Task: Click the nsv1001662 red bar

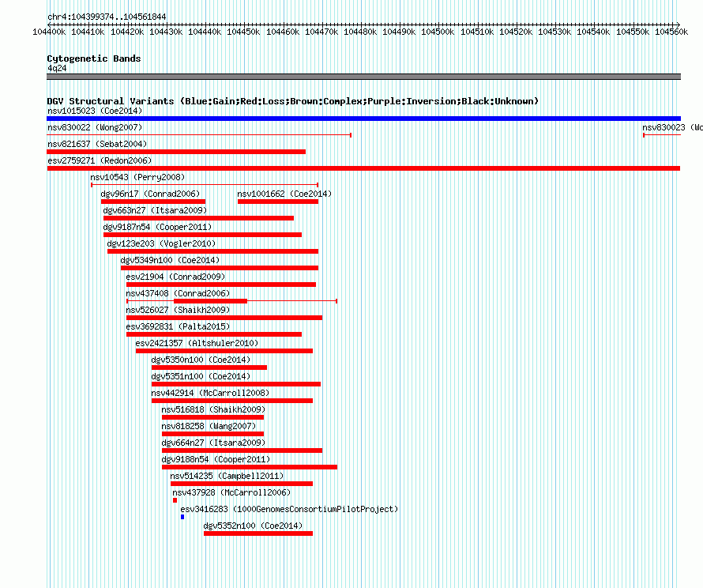Action: [278, 202]
